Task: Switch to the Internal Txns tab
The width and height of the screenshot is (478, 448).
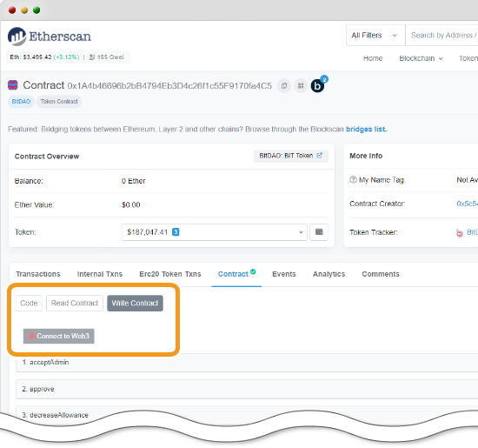Action: click(x=100, y=274)
